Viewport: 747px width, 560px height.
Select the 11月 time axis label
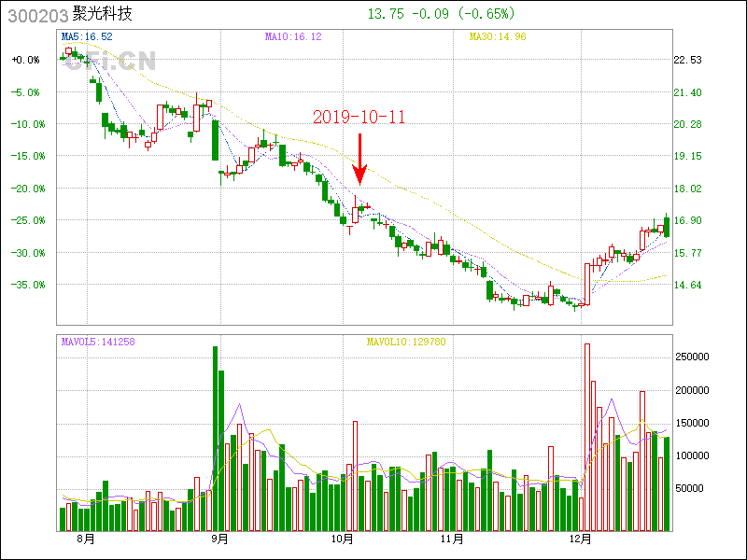coord(453,539)
